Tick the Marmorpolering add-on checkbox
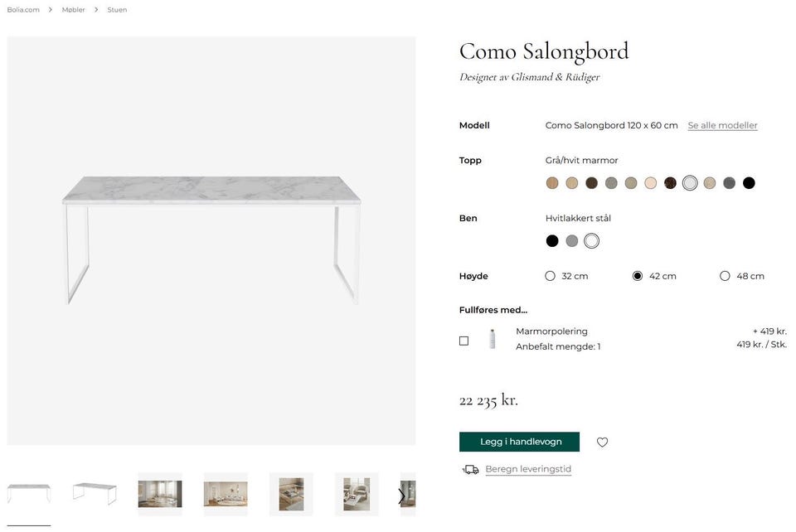Viewport: 796px width, 532px height. tap(464, 341)
